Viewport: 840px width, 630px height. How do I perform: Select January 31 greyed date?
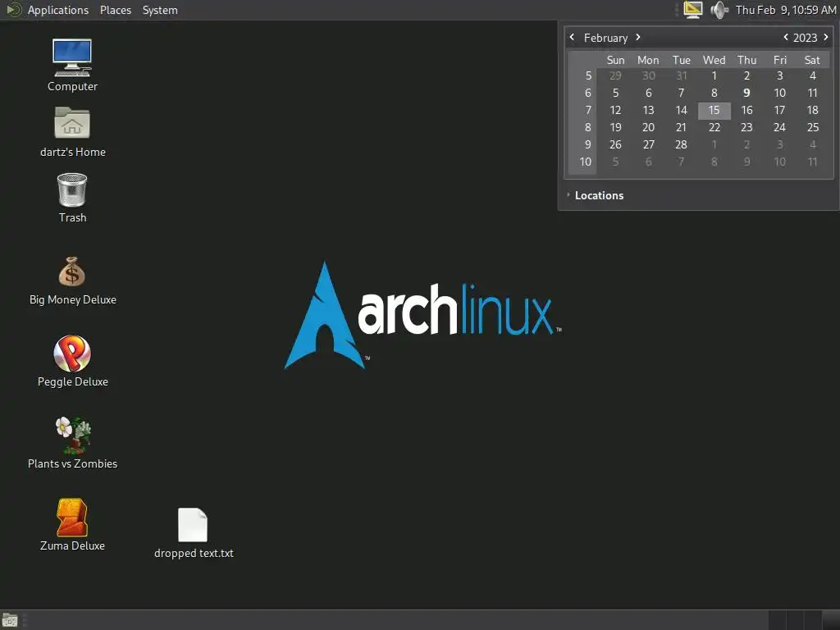[x=682, y=76]
